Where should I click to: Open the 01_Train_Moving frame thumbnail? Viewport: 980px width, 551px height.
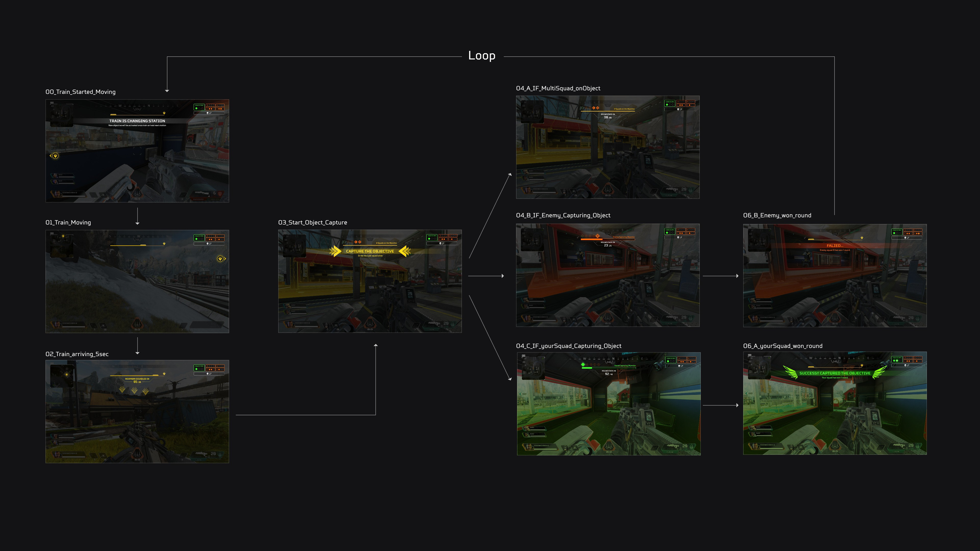[137, 281]
